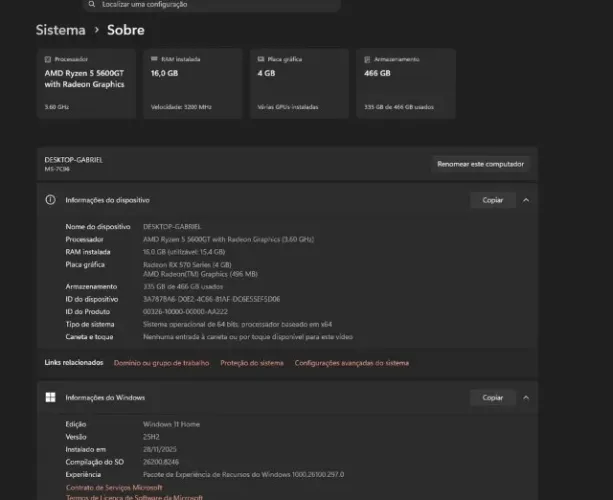This screenshot has width=613, height=500.
Task: Collapse the Informações do Windows section
Action: (526, 398)
